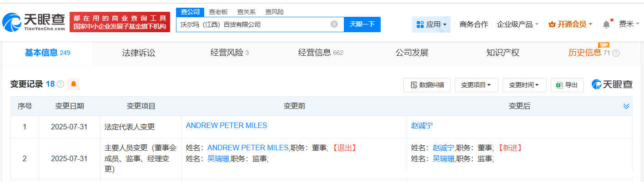Open notifications bell icon
This screenshot has width=644, height=182.
point(606,24)
